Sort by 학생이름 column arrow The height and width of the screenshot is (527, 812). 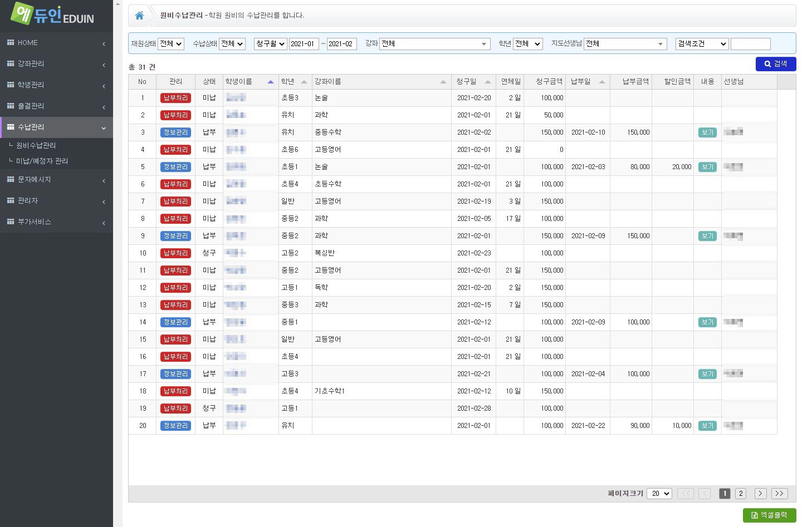click(x=271, y=82)
